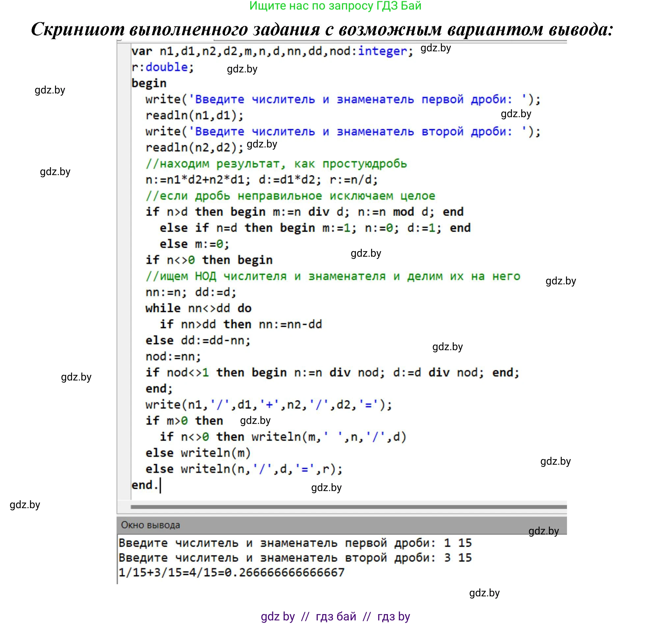Image resolution: width=672 pixels, height=624 pixels.
Task: Click the horizontal scrollbar under the code editor
Action: pos(348,507)
